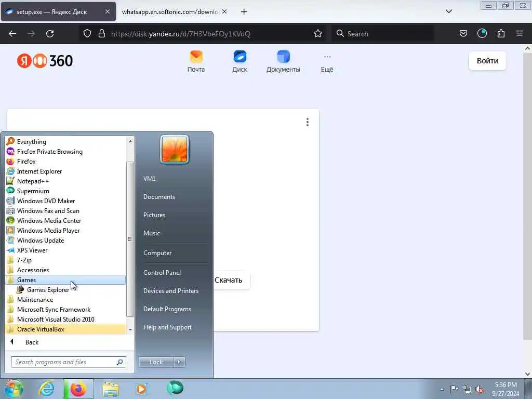Select the setup.exe — Яндекс Диск tab
This screenshot has height=399, width=532.
(x=58, y=12)
